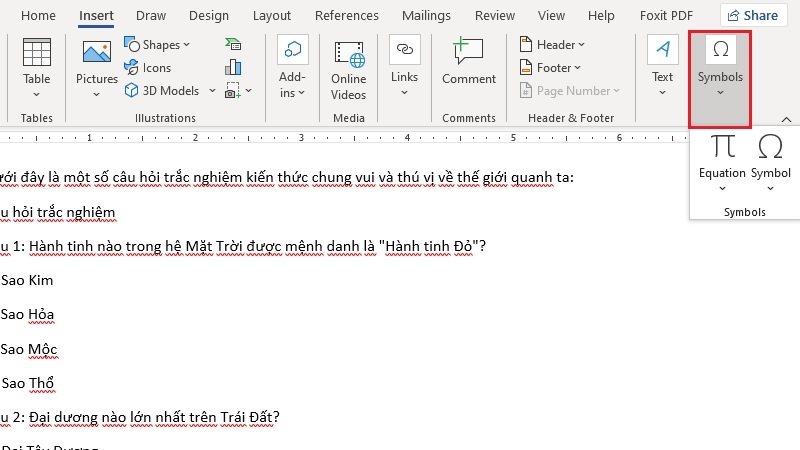
Task: Expand the Symbol dropdown chevron
Action: (770, 189)
